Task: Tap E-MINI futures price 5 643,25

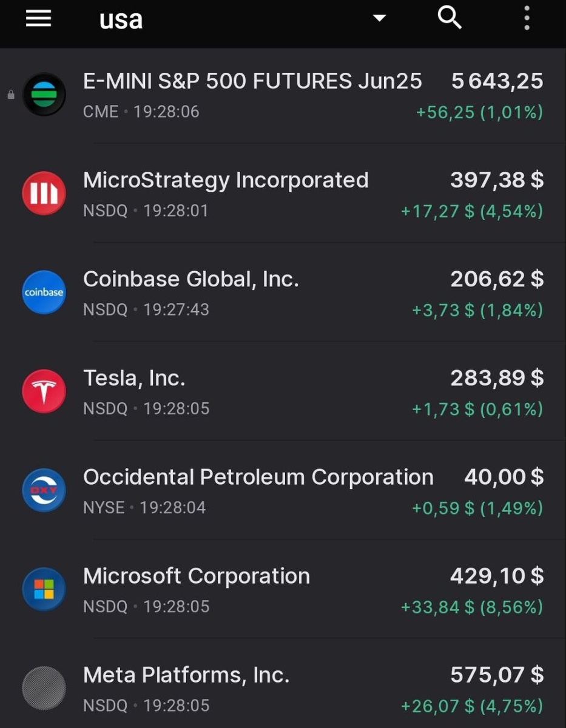Action: point(497,81)
